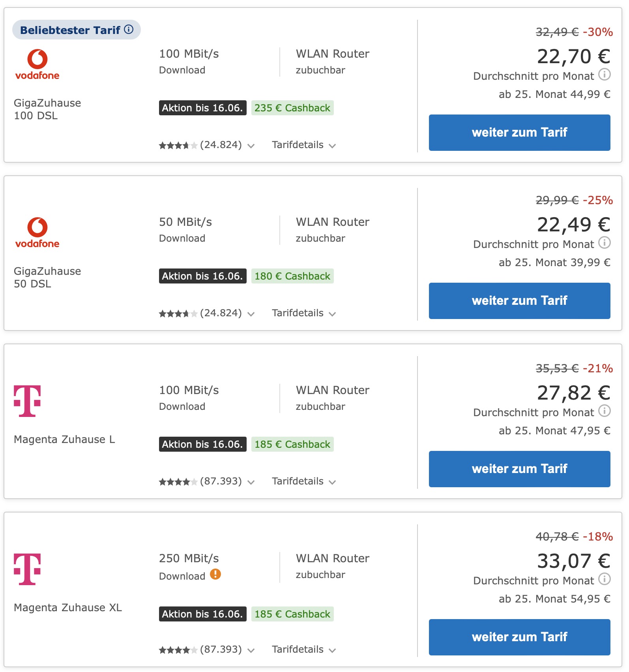Click the 235 € Cashback badge

pyautogui.click(x=292, y=108)
